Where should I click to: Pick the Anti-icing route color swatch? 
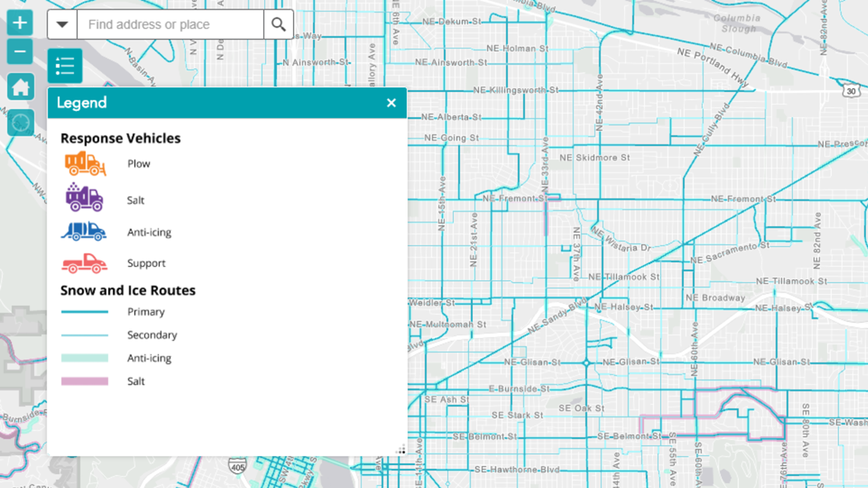(85, 358)
